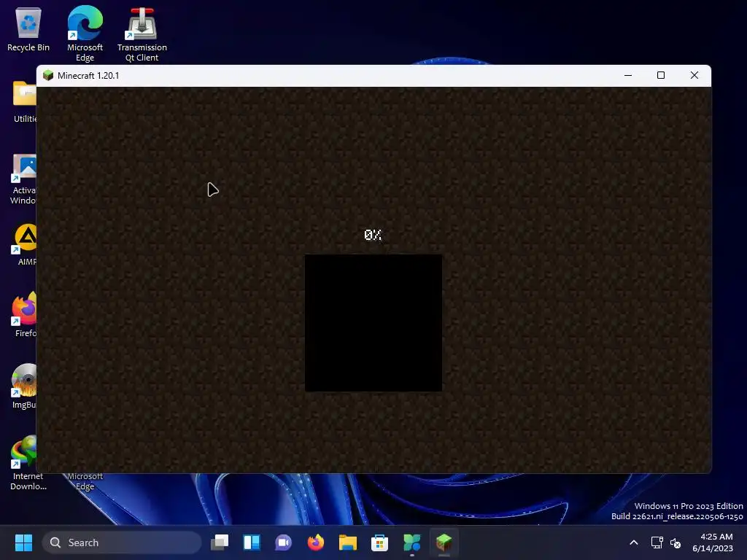Launch Internet Download Manager desktop shortcut
Image resolution: width=747 pixels, height=560 pixels.
coord(28,463)
